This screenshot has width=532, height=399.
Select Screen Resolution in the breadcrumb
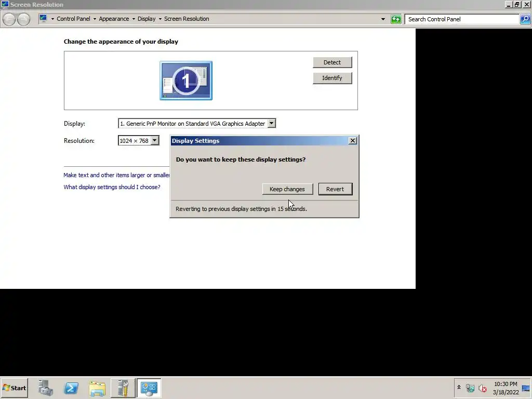click(187, 19)
